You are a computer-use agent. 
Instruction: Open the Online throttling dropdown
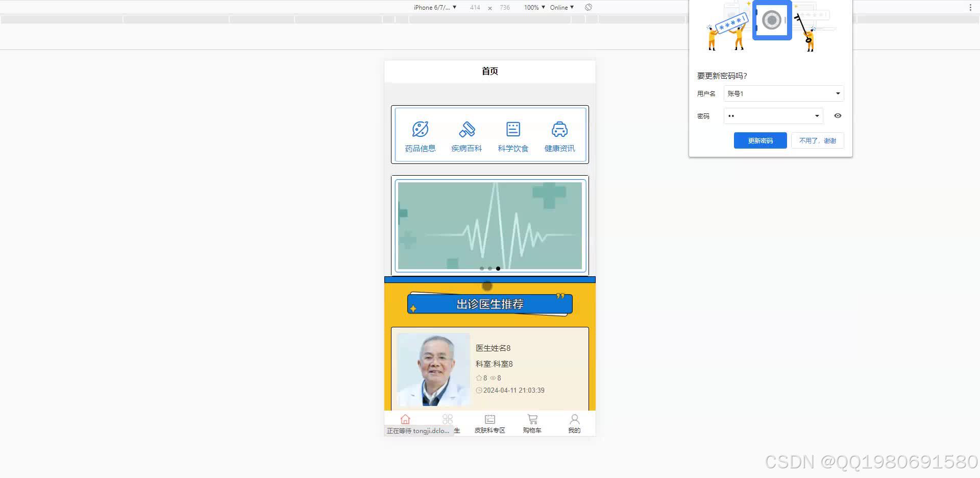[x=562, y=7]
